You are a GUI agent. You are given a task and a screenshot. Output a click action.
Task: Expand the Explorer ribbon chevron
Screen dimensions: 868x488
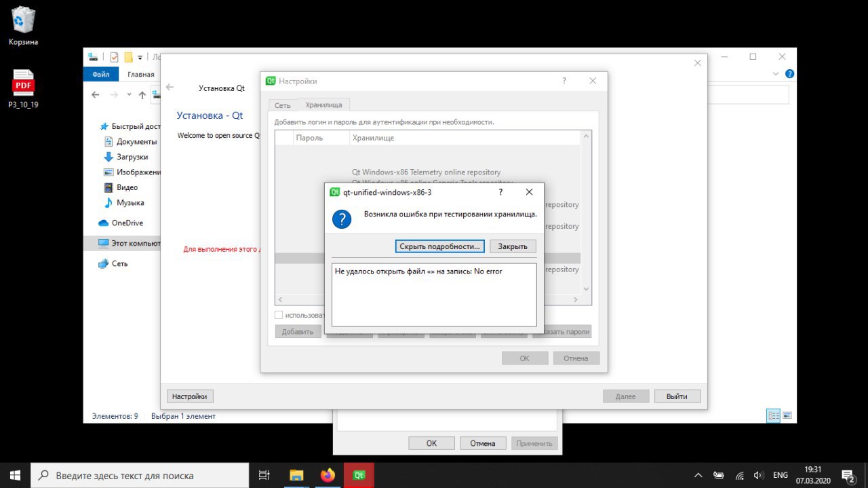pyautogui.click(x=776, y=74)
